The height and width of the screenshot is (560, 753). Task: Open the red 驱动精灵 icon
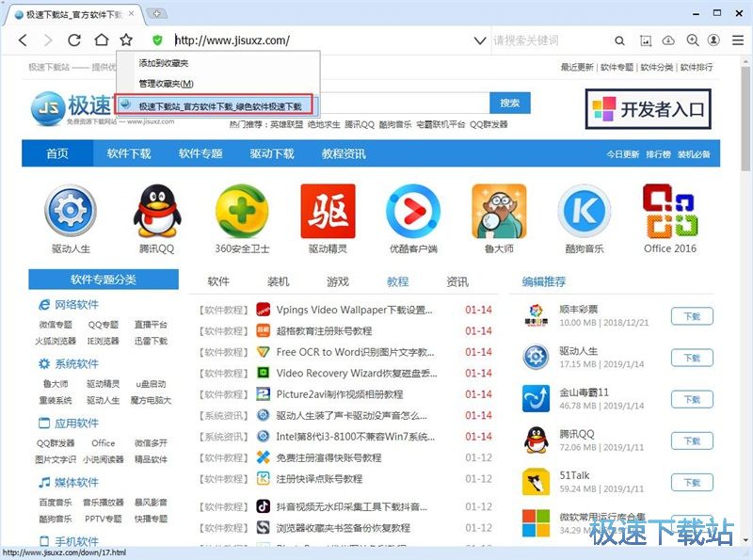328,212
